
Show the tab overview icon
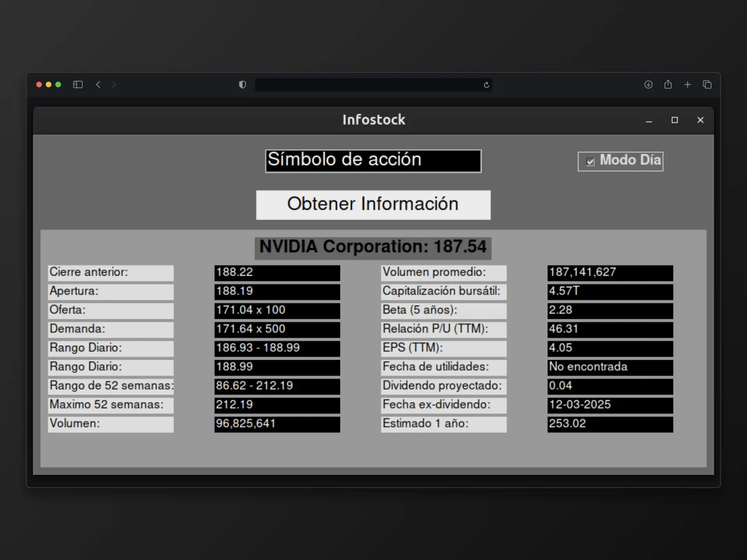click(x=707, y=84)
